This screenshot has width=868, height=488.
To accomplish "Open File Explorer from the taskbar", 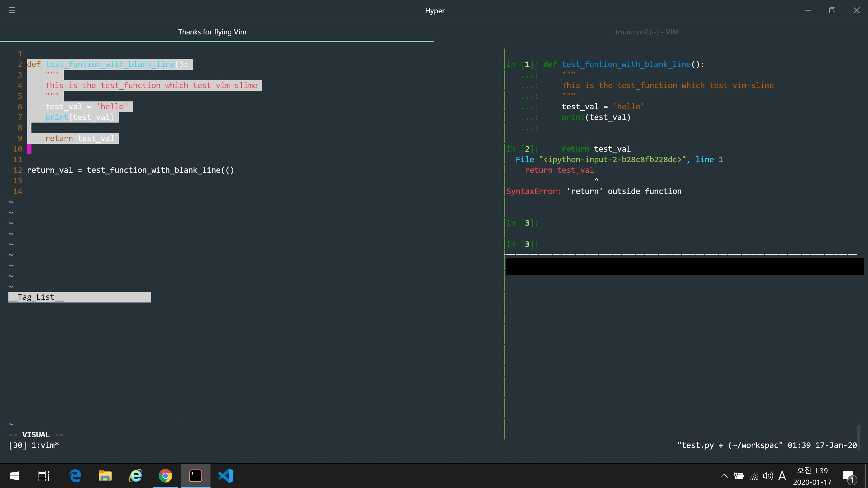I will [x=105, y=476].
